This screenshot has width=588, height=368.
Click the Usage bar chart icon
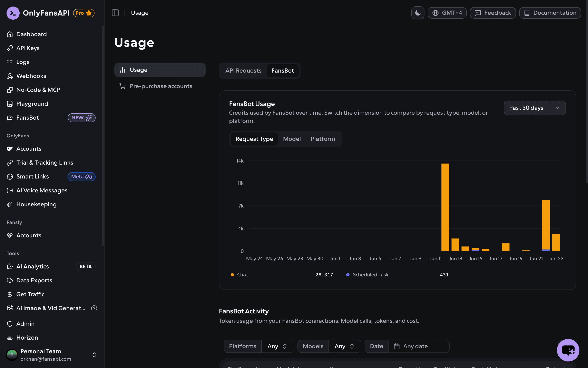(x=122, y=70)
